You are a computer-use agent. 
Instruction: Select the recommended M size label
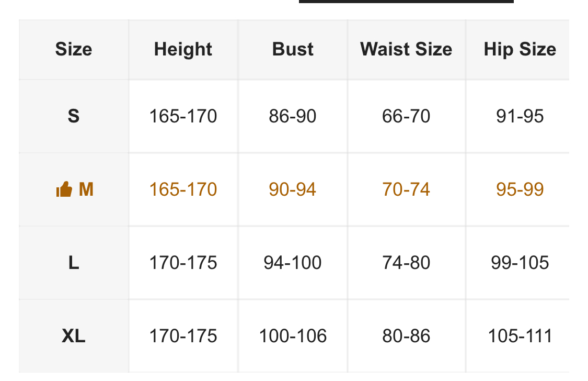86,189
